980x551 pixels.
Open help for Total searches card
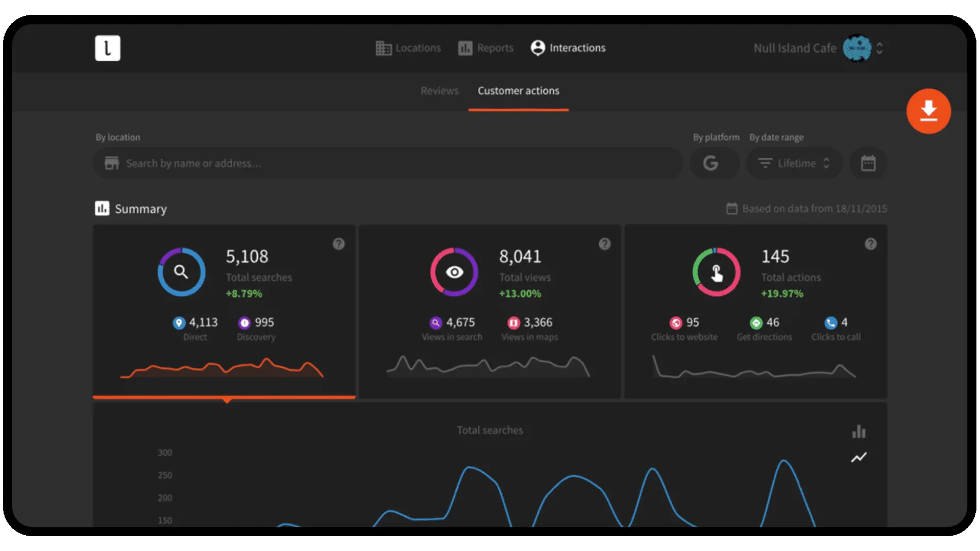point(338,244)
